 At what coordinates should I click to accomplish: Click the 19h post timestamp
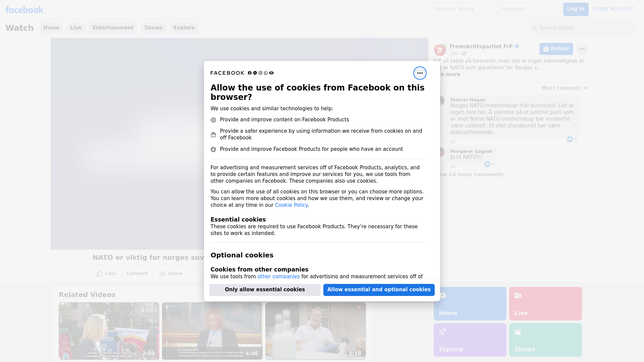[454, 54]
